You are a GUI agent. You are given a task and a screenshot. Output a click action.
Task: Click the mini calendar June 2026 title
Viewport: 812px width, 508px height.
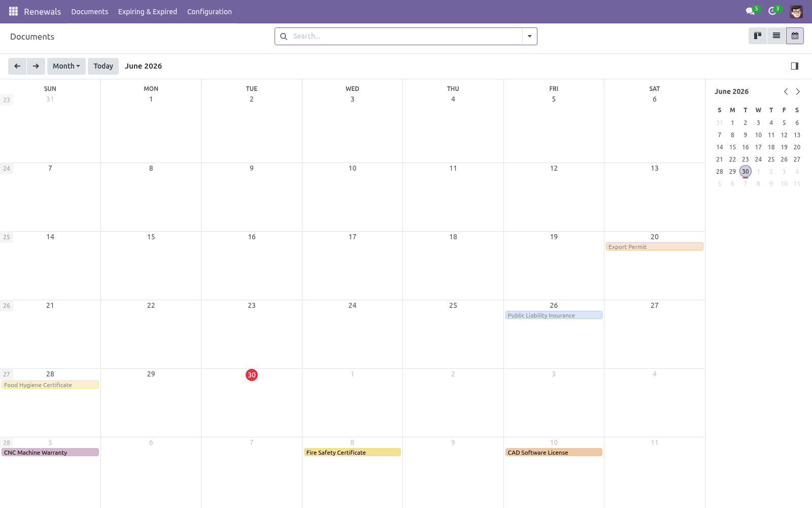[x=731, y=91]
